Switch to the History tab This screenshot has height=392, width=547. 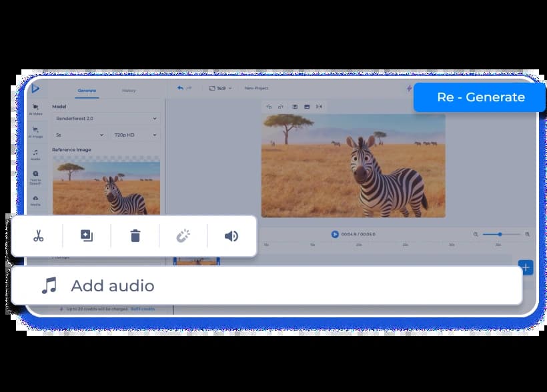pyautogui.click(x=129, y=91)
